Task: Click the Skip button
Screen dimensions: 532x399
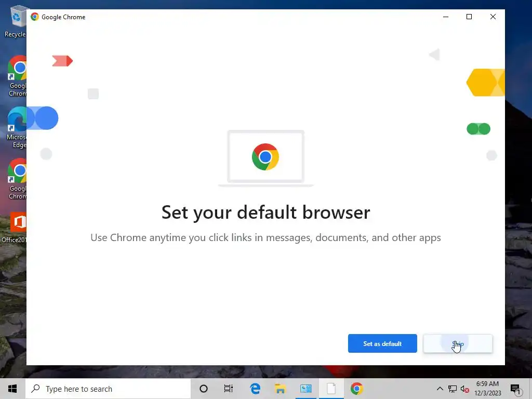Action: pyautogui.click(x=458, y=343)
